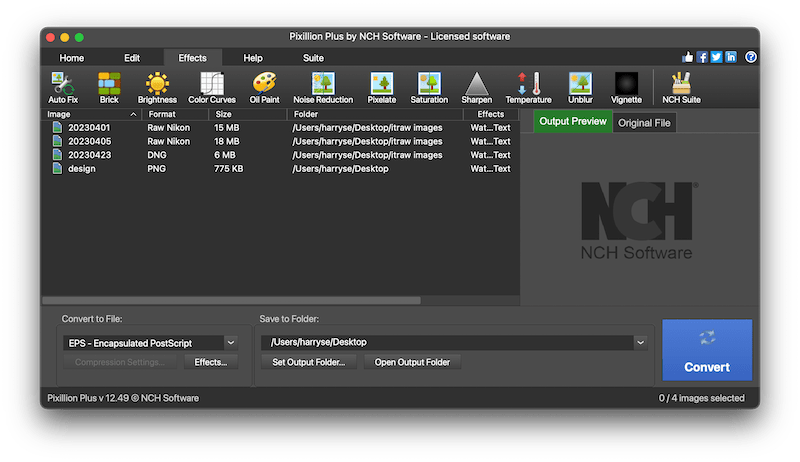Select the design file name
The image size is (800, 462).
point(82,169)
